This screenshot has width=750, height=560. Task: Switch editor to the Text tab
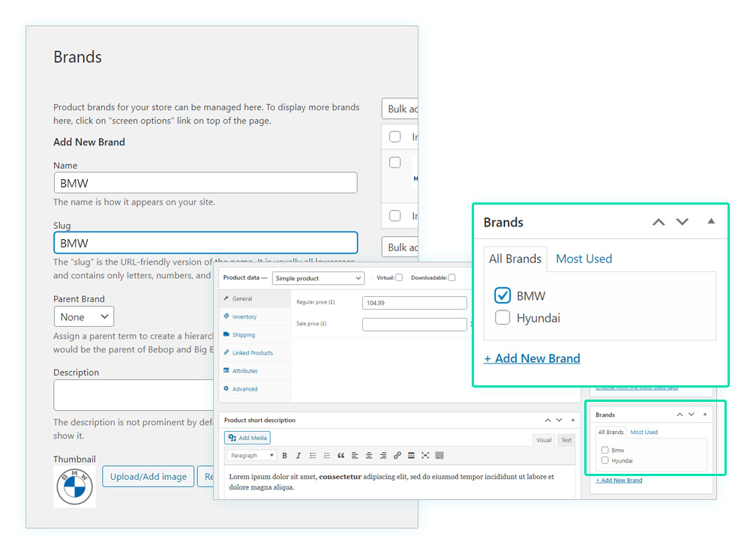click(566, 440)
